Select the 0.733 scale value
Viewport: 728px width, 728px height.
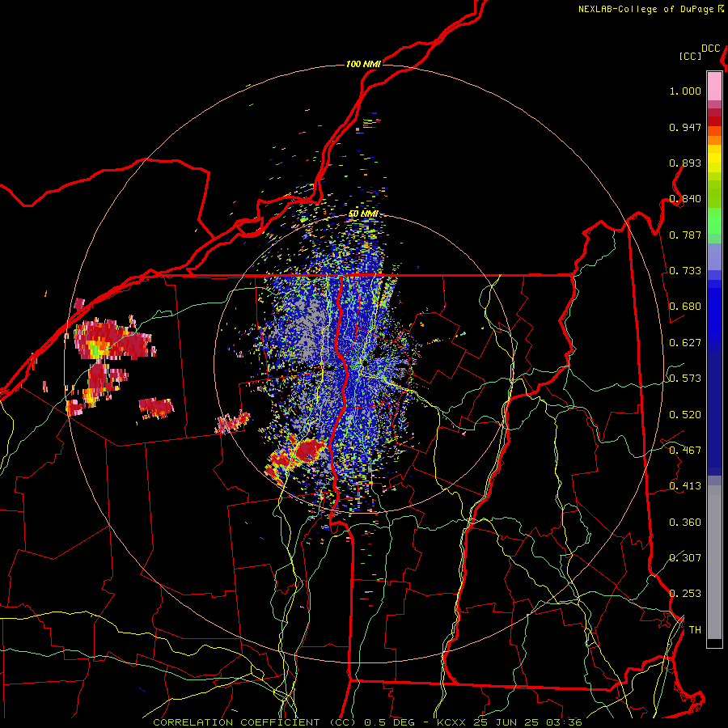point(685,271)
